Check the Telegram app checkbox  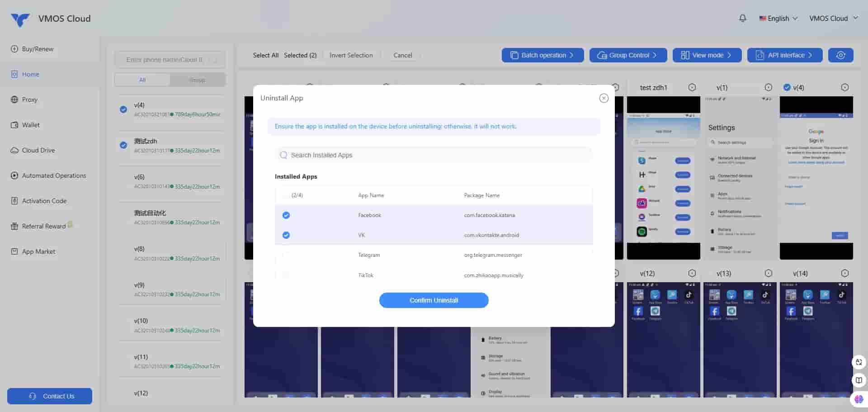pyautogui.click(x=286, y=255)
